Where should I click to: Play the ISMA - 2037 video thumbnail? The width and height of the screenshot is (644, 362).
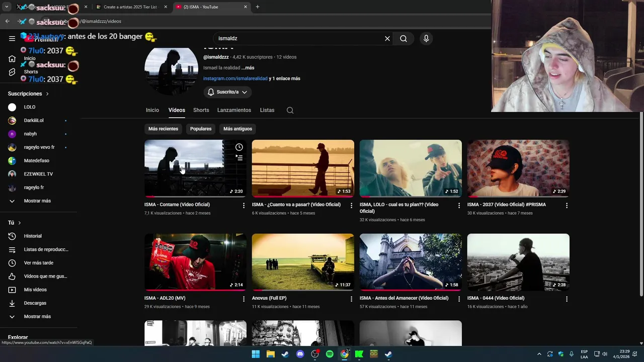coord(518,168)
